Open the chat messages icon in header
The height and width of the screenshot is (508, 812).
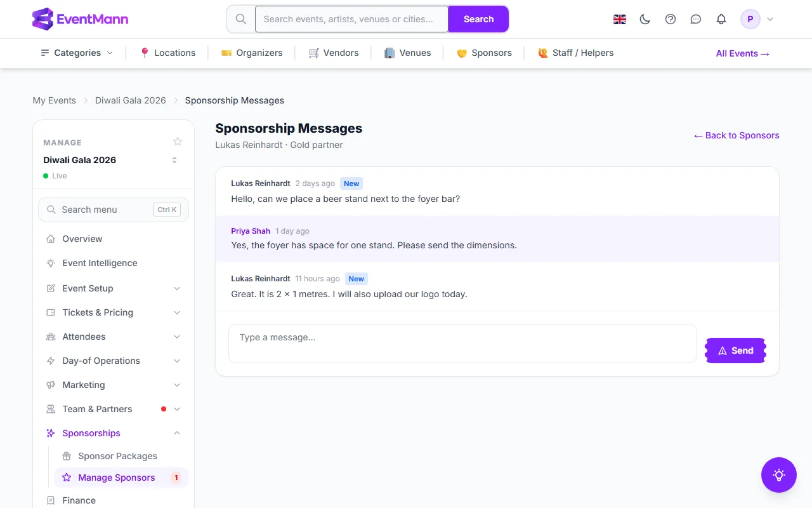pyautogui.click(x=696, y=19)
